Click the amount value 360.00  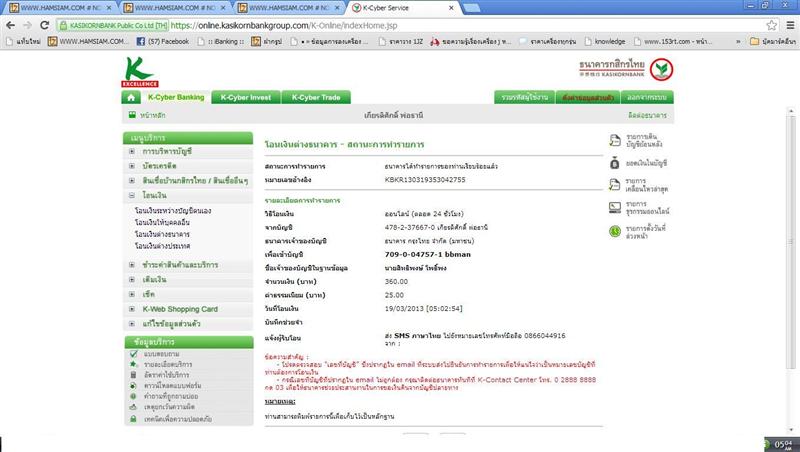click(x=396, y=282)
